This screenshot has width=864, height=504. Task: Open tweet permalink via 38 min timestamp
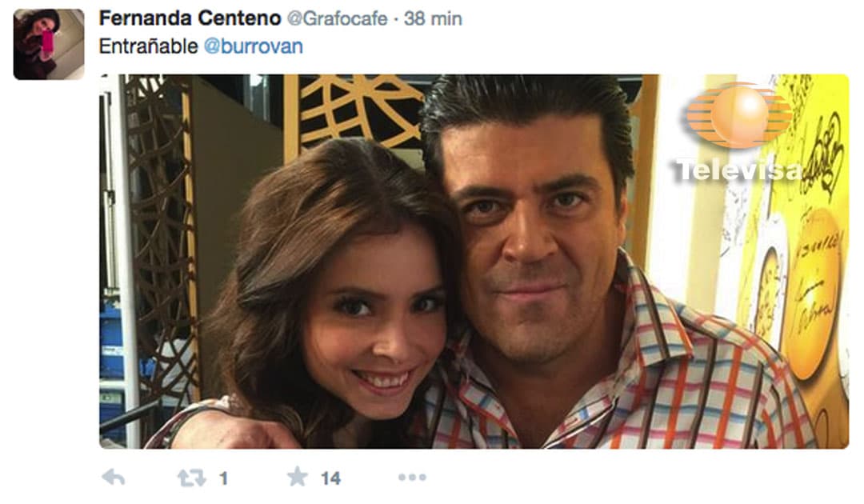click(x=433, y=18)
